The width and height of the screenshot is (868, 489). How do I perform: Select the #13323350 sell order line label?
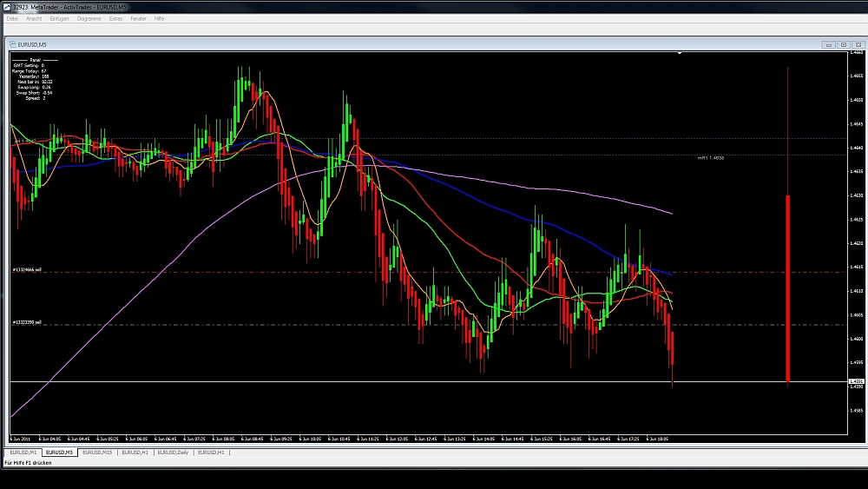pyautogui.click(x=27, y=322)
